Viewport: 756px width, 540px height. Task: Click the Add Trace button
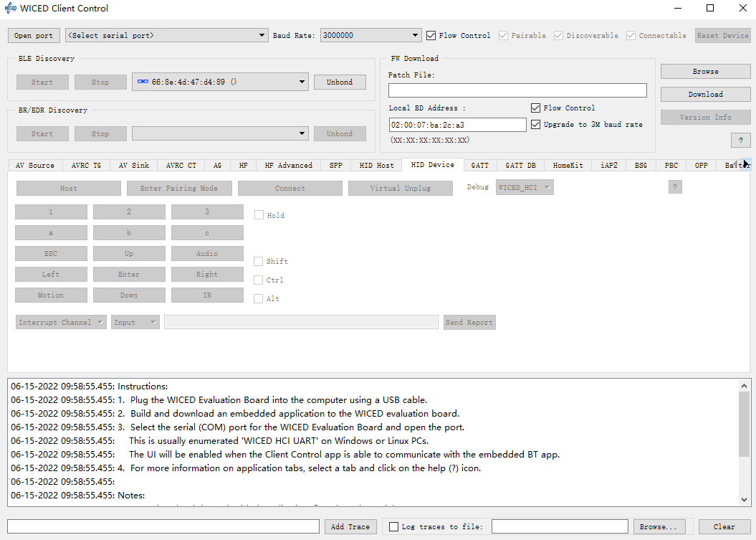350,526
